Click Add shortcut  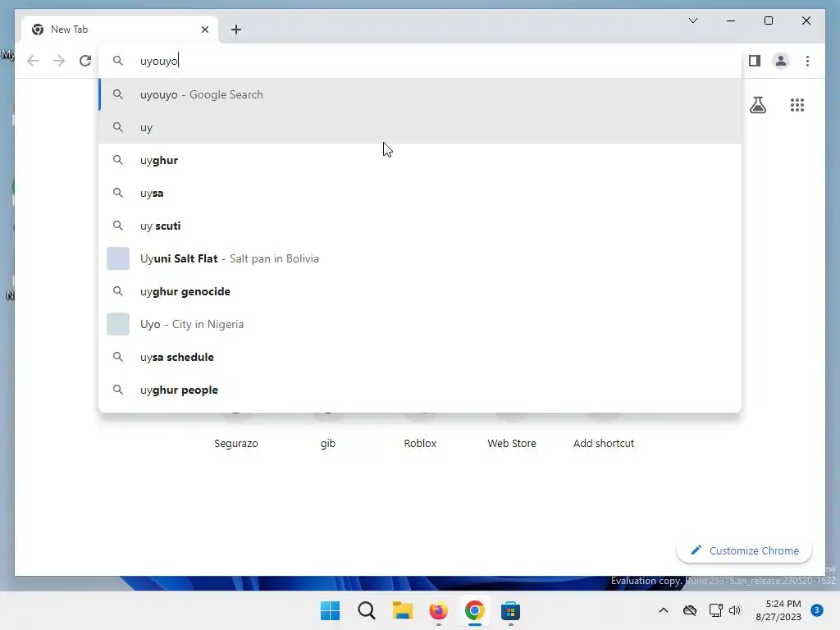(x=604, y=443)
